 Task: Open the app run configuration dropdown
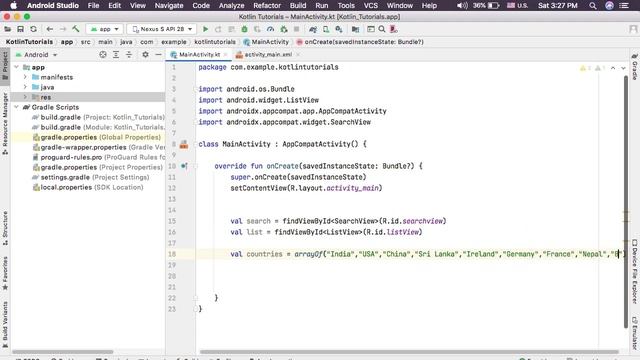[104, 29]
